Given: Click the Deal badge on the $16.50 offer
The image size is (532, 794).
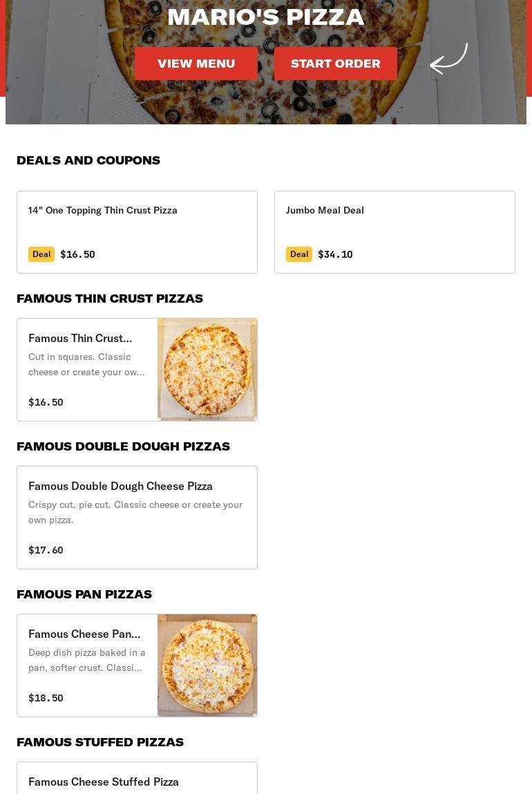Looking at the screenshot, I should click(x=41, y=254).
